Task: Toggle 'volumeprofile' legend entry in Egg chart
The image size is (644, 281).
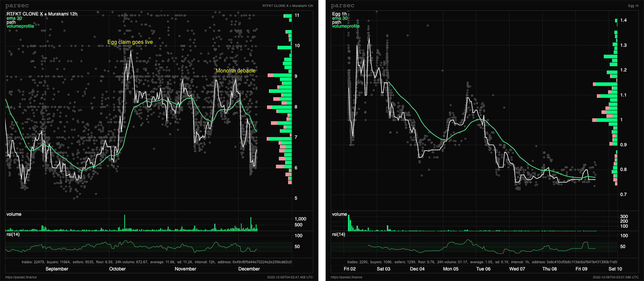Action: click(346, 26)
